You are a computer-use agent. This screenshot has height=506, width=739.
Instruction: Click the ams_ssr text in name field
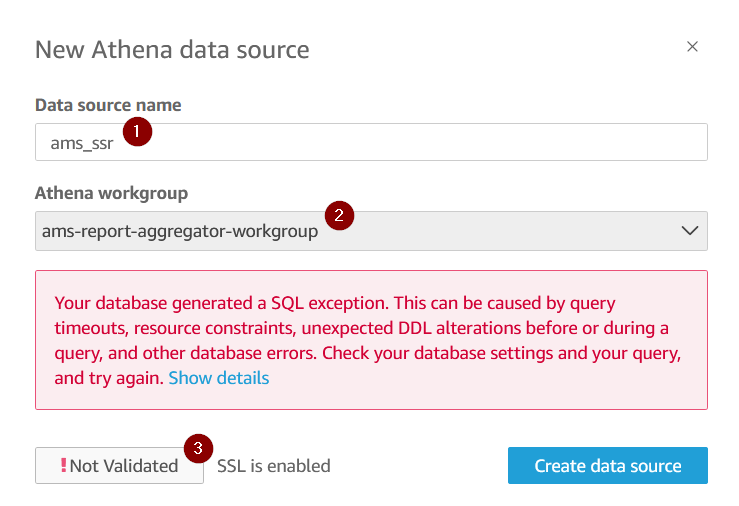point(82,143)
